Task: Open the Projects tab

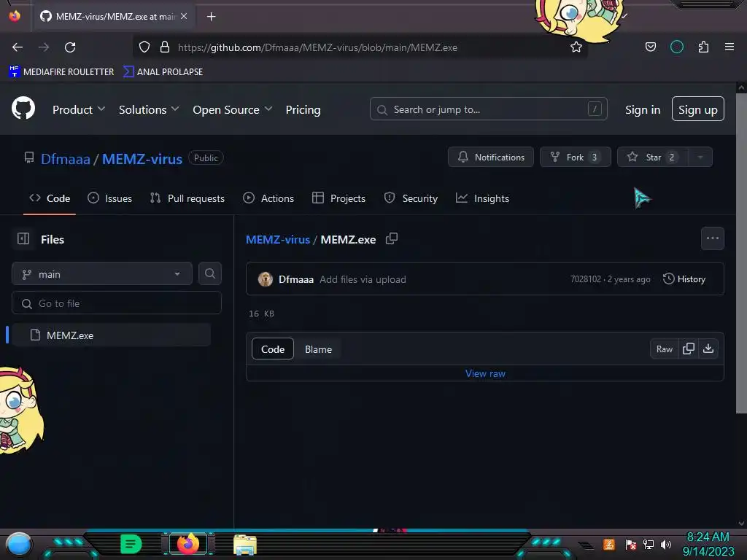Action: click(x=338, y=198)
